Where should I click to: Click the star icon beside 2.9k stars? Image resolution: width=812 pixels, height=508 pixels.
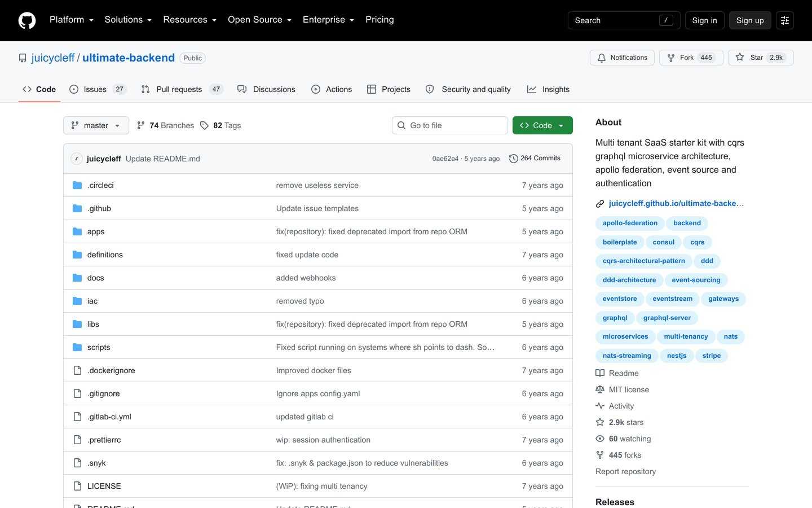pyautogui.click(x=600, y=422)
